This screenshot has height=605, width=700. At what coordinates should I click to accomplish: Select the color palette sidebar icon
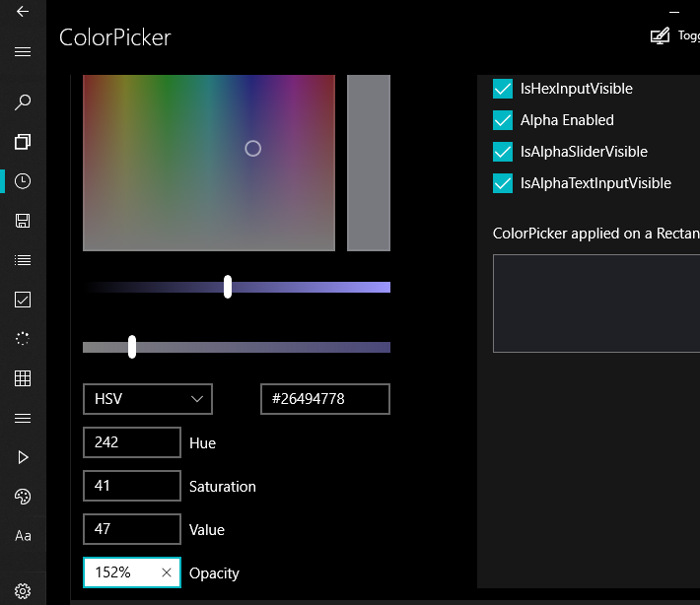tap(23, 497)
